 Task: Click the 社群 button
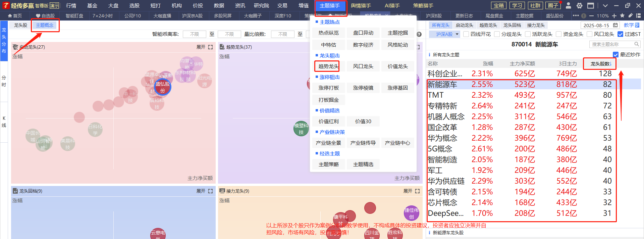[535, 5]
